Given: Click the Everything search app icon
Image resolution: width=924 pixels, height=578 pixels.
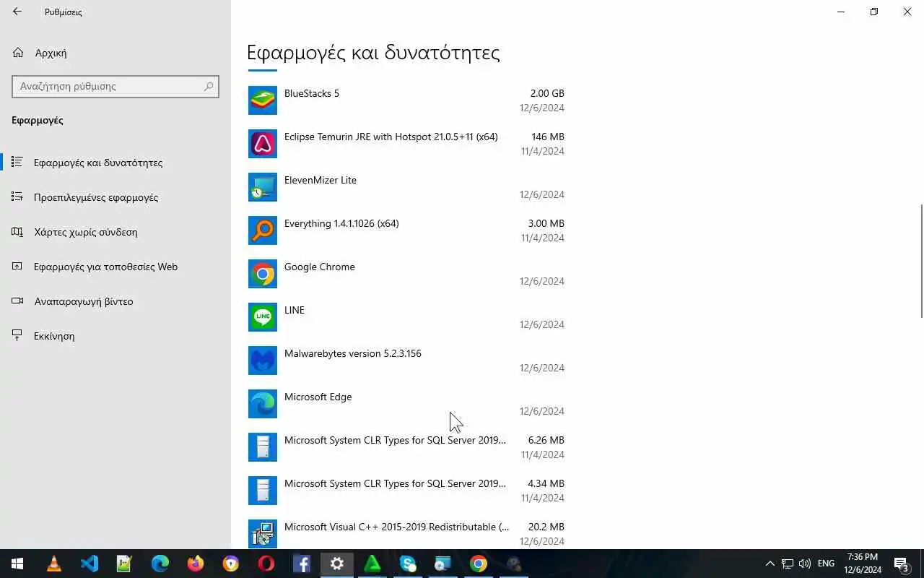Looking at the screenshot, I should 263,230.
